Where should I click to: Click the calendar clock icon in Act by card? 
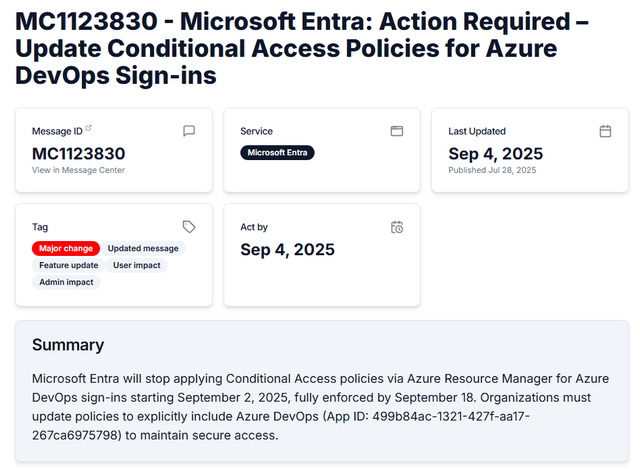tap(396, 227)
